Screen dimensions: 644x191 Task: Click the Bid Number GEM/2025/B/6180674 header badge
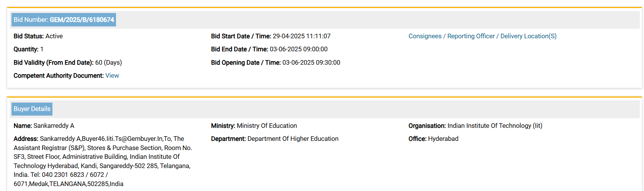(64, 20)
